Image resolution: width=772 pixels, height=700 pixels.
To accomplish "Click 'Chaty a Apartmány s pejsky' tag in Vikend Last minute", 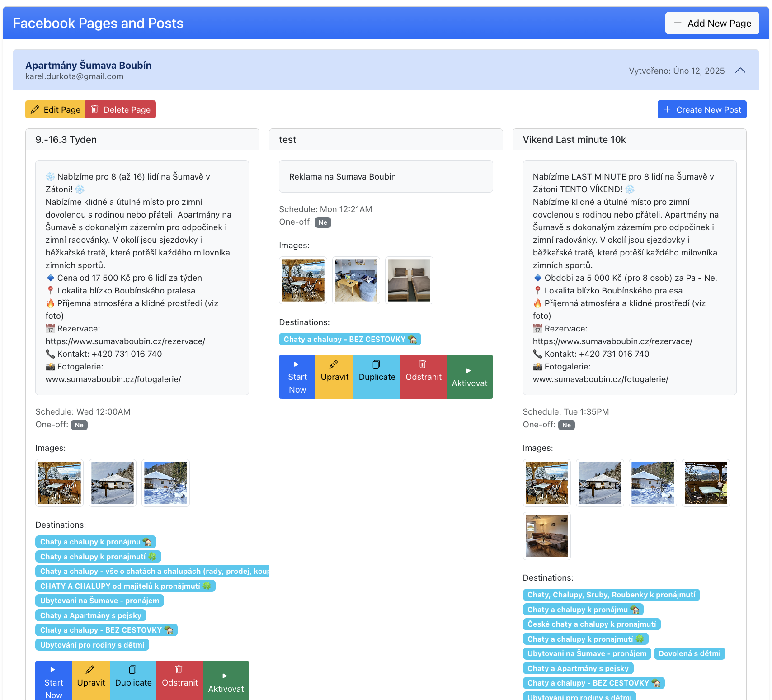I will pos(578,668).
